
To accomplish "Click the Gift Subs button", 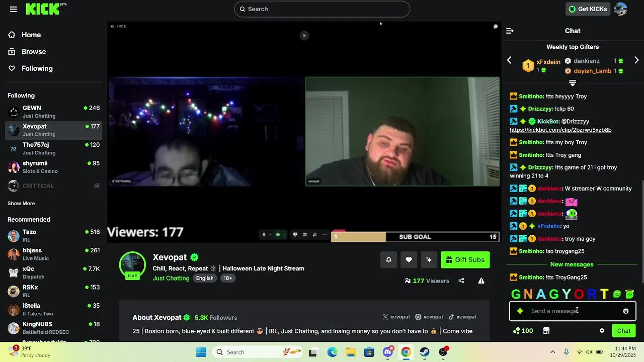I will (465, 260).
